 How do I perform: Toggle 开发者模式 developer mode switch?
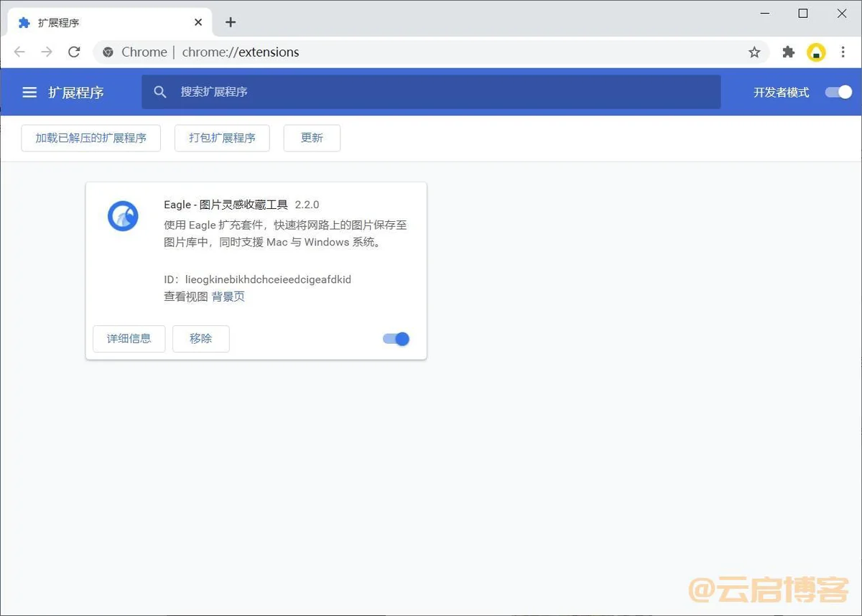838,92
